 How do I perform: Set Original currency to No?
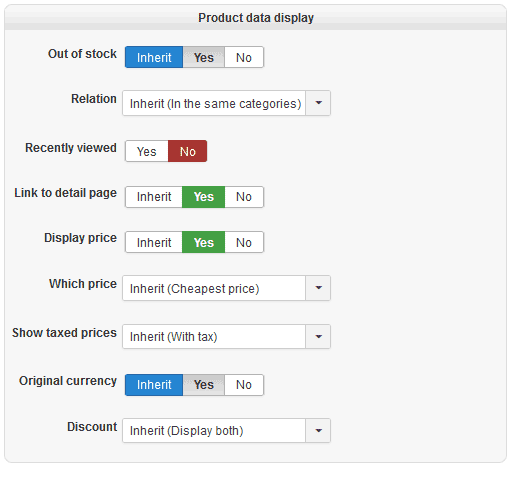pos(244,385)
